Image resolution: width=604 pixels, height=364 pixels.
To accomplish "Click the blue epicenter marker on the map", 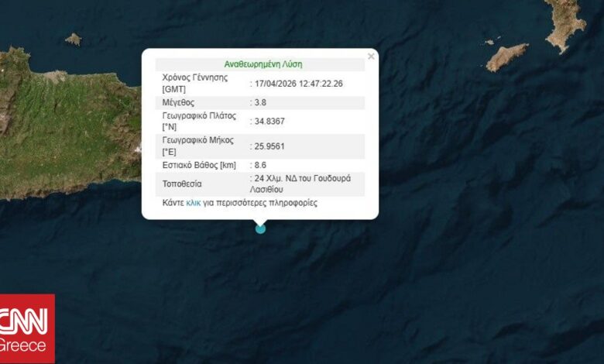I will (260, 229).
